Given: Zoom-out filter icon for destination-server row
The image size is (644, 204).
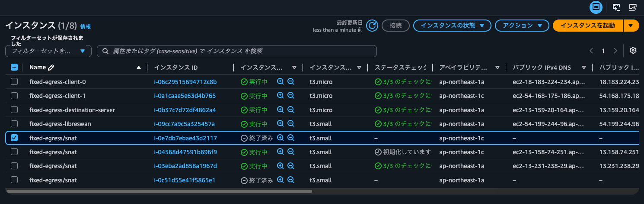Looking at the screenshot, I should [x=291, y=110].
